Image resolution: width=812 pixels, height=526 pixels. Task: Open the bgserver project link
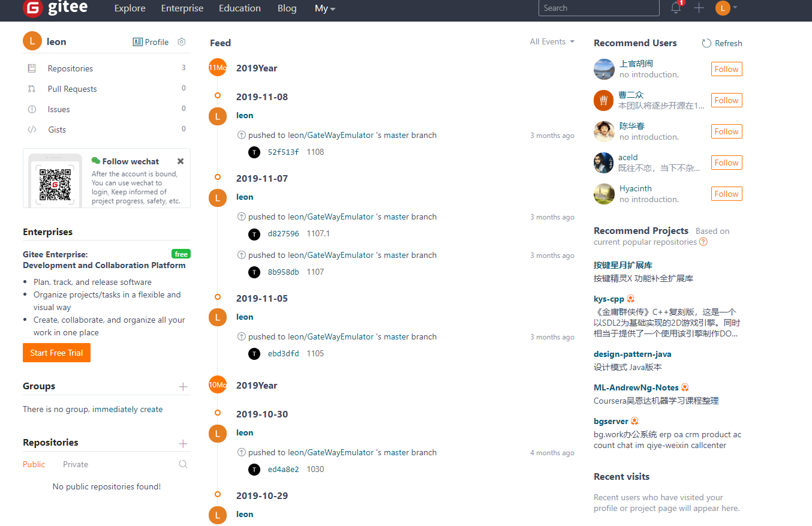[x=611, y=421]
